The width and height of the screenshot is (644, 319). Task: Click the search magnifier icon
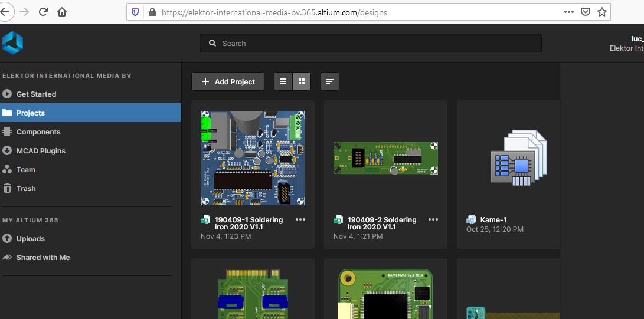[x=213, y=43]
